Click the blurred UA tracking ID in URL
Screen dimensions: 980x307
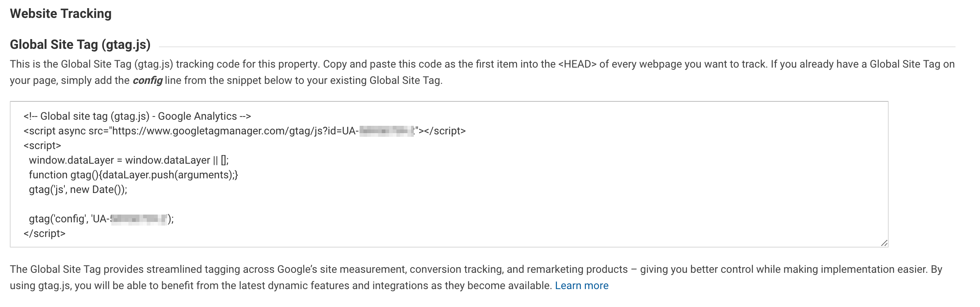pyautogui.click(x=386, y=131)
